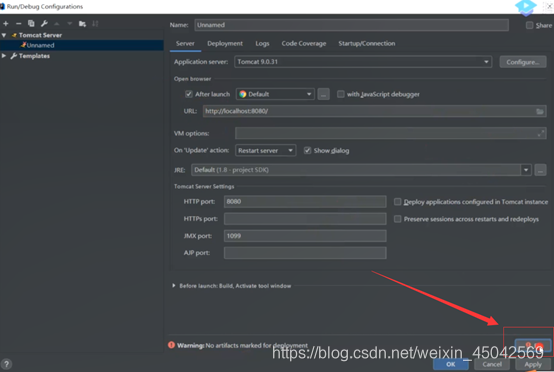Add new configuration with plus icon
The width and height of the screenshot is (554, 372).
tap(6, 24)
